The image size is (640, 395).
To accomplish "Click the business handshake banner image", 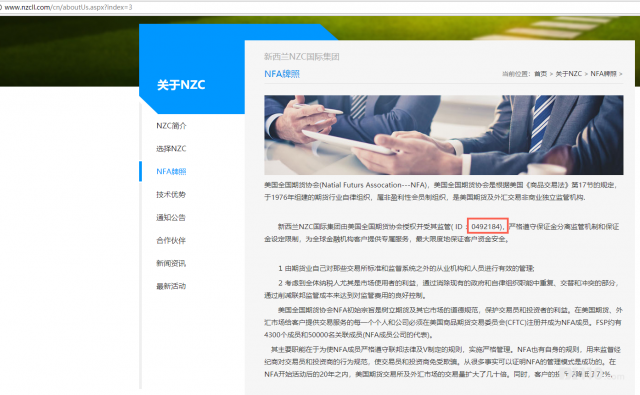I will (x=444, y=135).
